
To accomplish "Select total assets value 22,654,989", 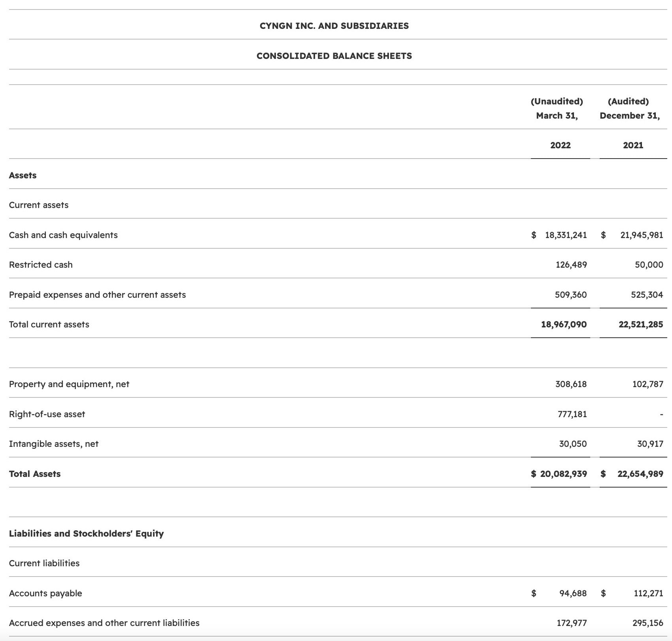I will point(640,474).
